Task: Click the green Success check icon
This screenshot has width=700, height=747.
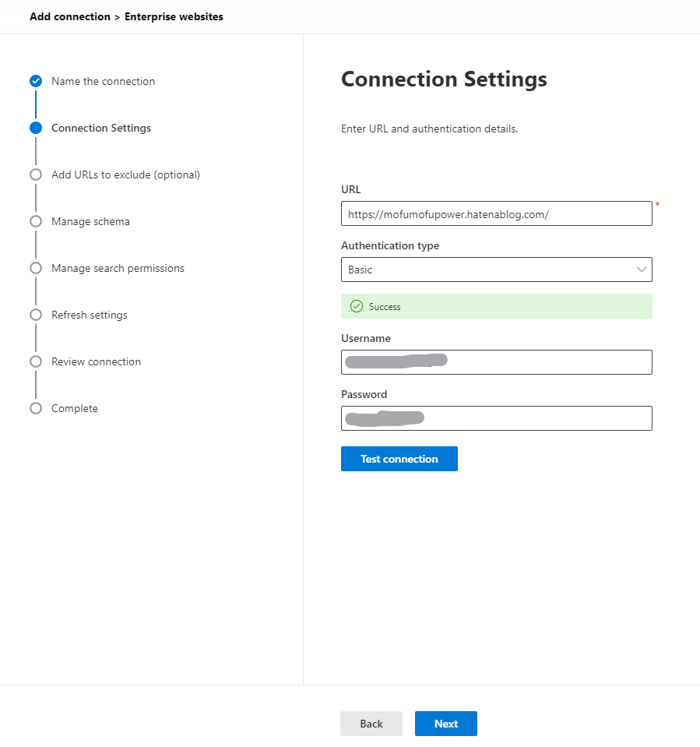Action: click(x=357, y=306)
